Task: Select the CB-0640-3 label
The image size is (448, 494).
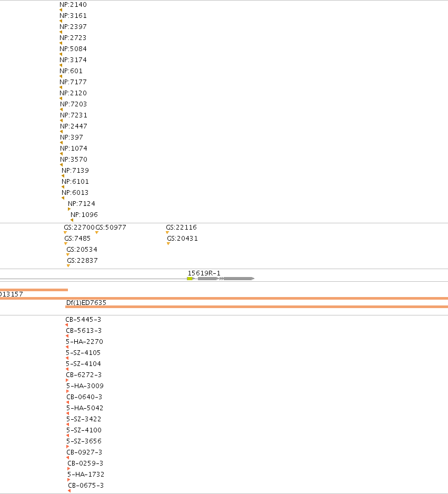Action: pos(84,397)
